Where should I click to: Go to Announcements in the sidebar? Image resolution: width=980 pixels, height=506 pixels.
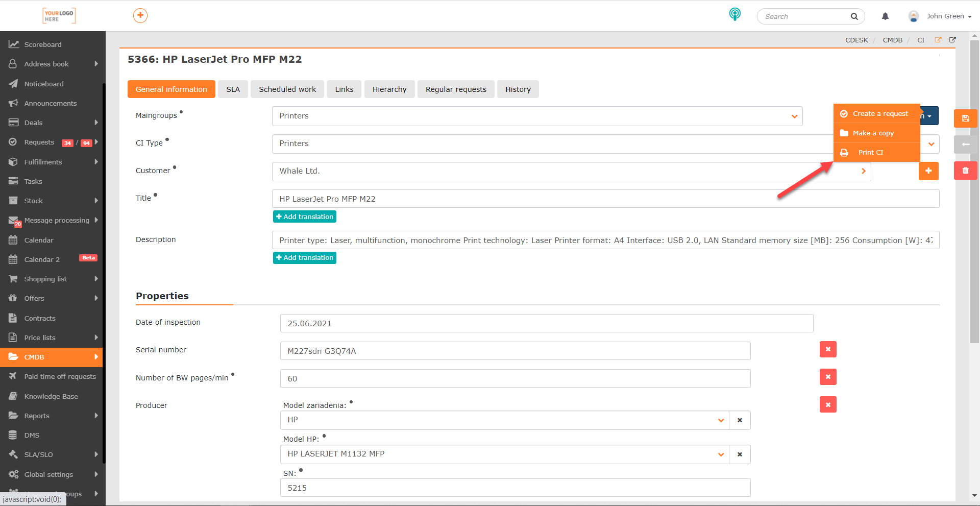click(51, 103)
